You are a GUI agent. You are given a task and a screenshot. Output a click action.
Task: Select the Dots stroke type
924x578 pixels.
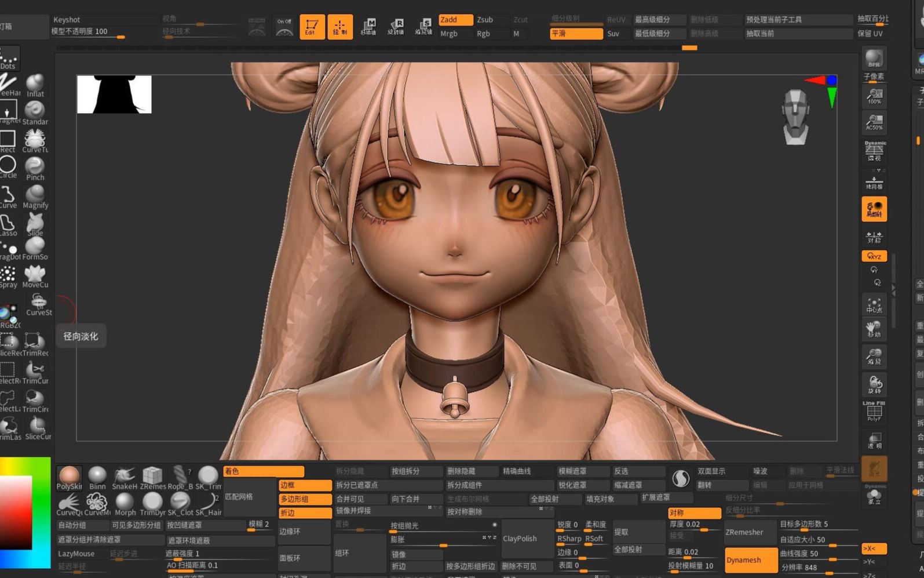point(9,58)
